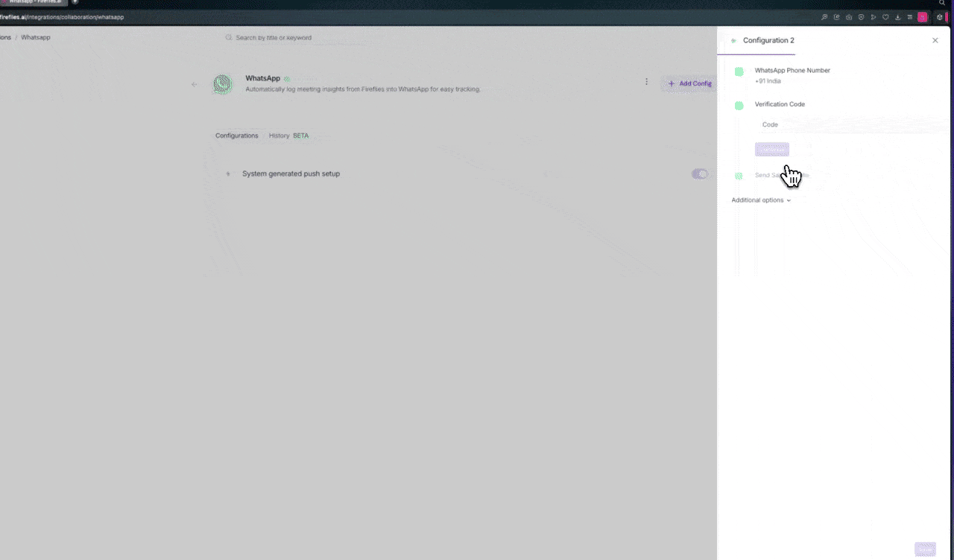Open the three-dot menu beside Add Config

[x=646, y=82]
